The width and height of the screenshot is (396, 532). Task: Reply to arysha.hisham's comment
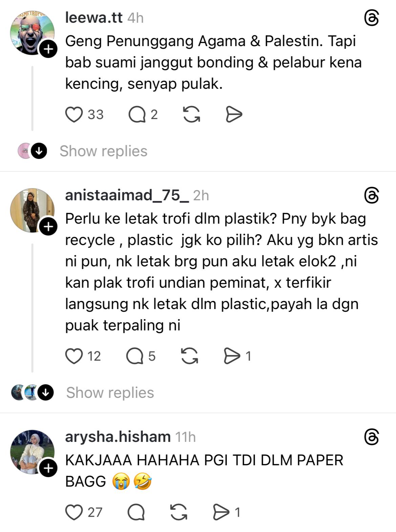pyautogui.click(x=136, y=512)
